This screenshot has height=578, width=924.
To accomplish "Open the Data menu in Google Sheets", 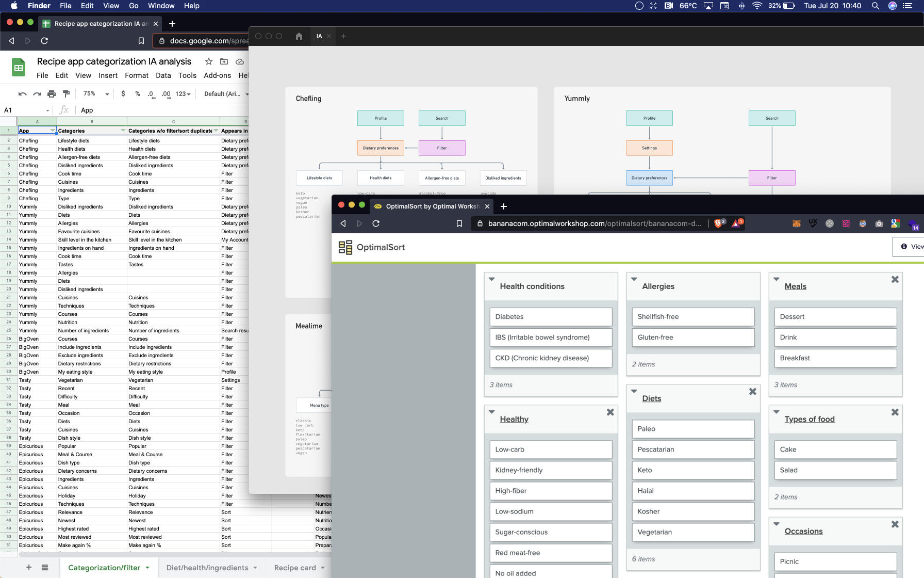I will point(163,75).
